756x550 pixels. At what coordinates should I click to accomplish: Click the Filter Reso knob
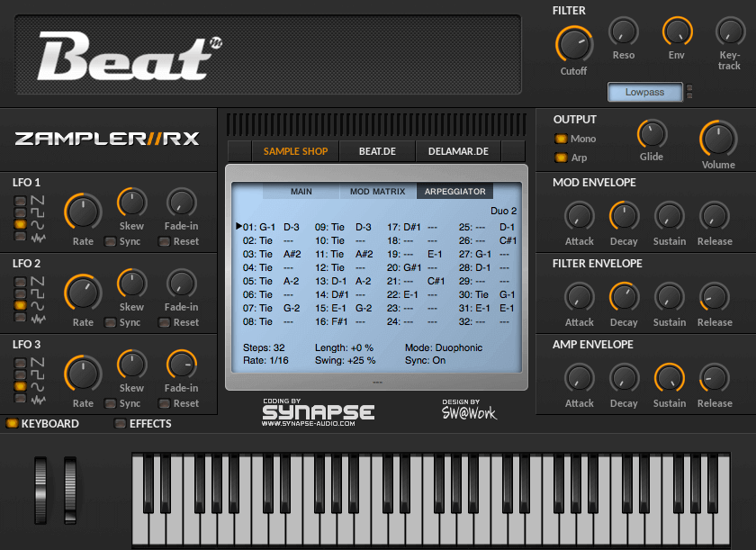pyautogui.click(x=624, y=32)
